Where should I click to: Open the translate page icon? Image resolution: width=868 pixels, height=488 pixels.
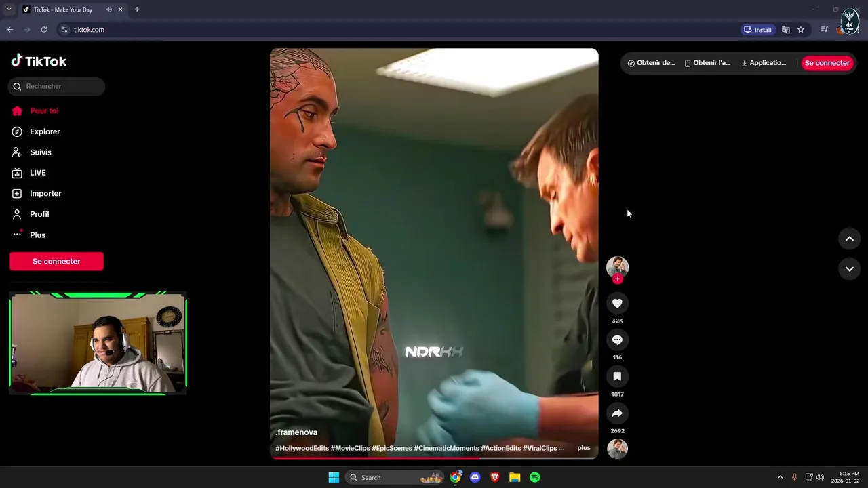coord(785,30)
